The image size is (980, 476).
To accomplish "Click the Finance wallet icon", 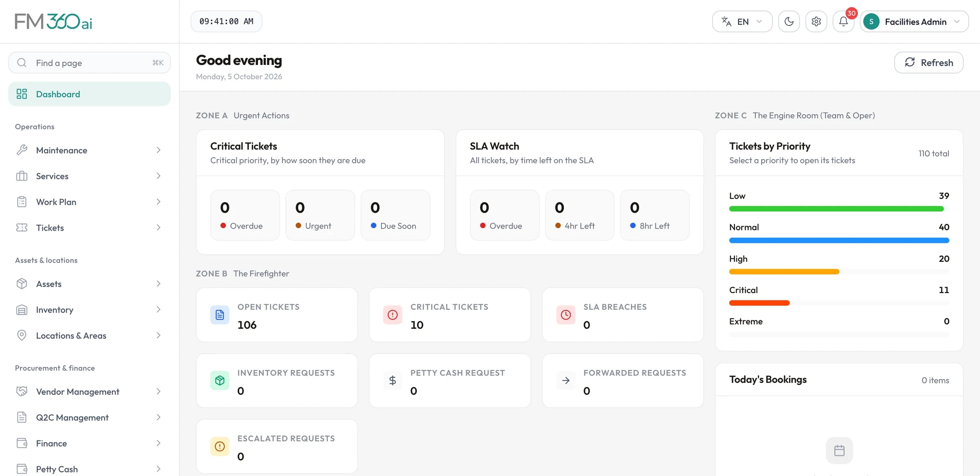I will point(22,443).
